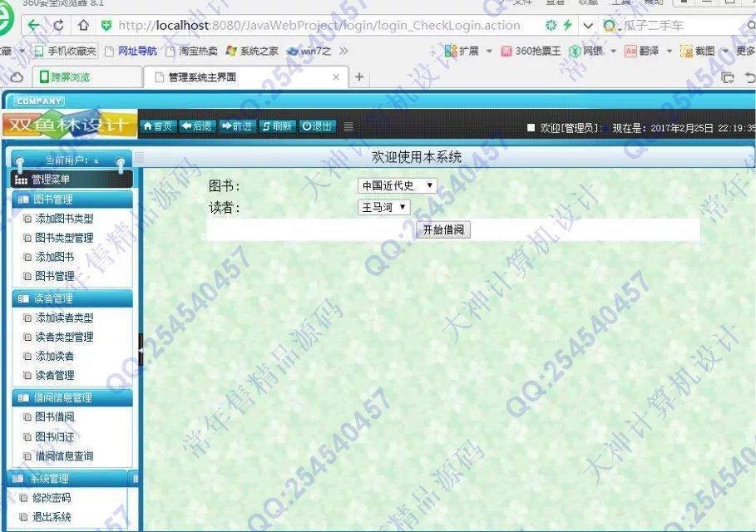The width and height of the screenshot is (756, 532).
Task: Switch to 跨屏浏览 tab
Action: click(x=86, y=76)
